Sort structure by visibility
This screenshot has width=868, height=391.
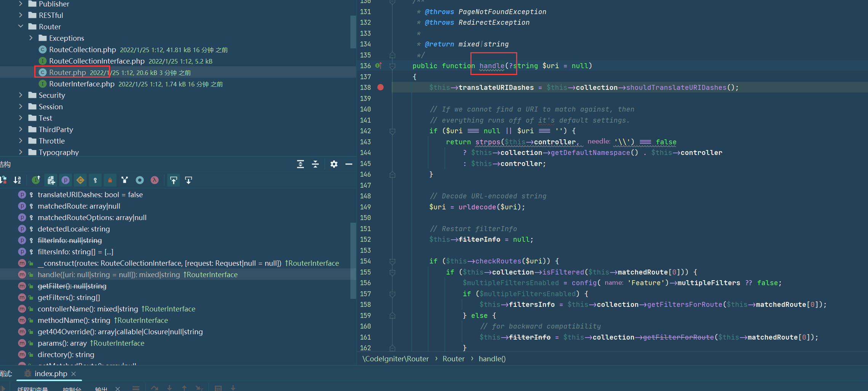tap(4, 180)
